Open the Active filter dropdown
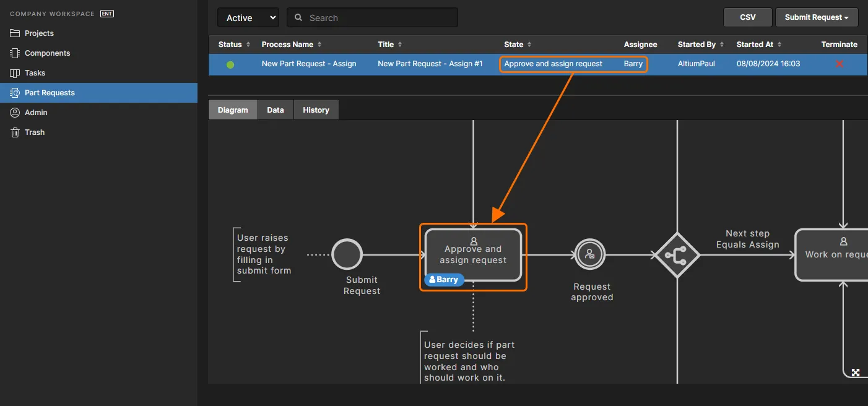868x406 pixels. [248, 17]
